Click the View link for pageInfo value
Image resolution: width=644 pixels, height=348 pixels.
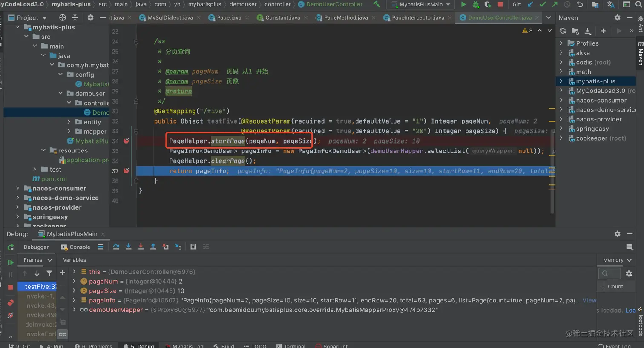point(589,300)
